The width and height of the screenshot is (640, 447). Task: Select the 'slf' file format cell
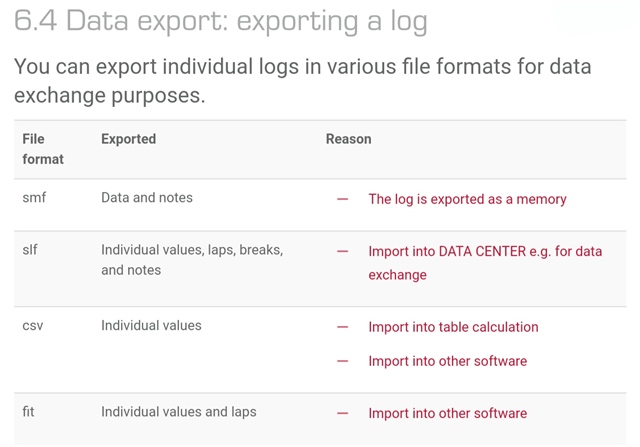[30, 249]
